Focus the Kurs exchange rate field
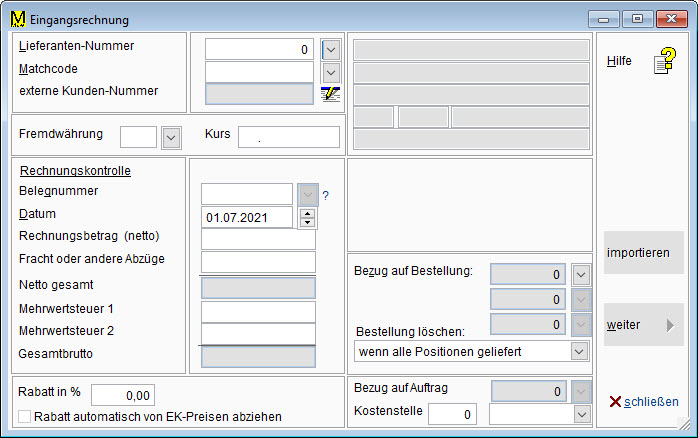The height and width of the screenshot is (438, 698). coord(289,137)
